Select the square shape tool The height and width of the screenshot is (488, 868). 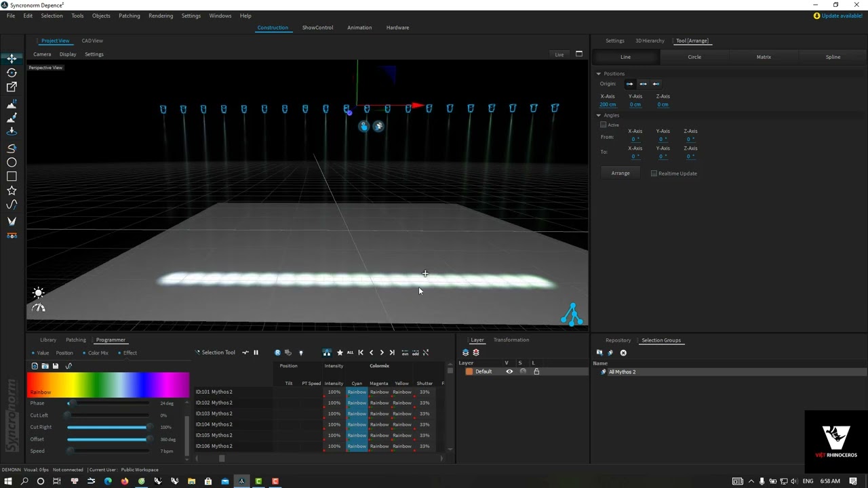[x=12, y=176]
